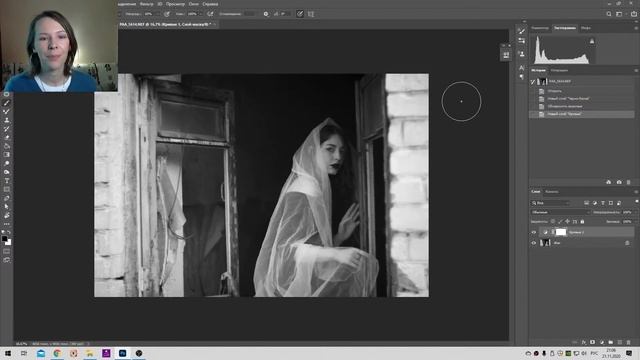The height and width of the screenshot is (360, 640).
Task: Open the Фильтр menu
Action: pyautogui.click(x=147, y=4)
